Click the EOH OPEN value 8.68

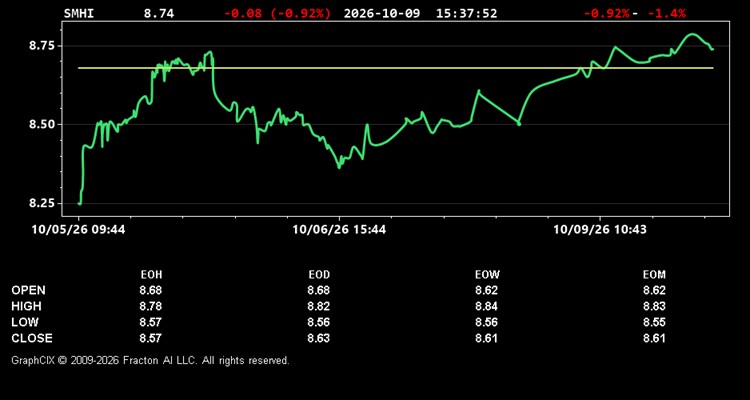tap(151, 290)
